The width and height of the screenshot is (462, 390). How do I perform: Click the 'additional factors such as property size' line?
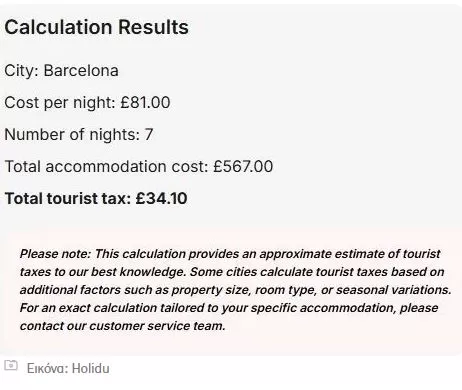[x=235, y=290]
